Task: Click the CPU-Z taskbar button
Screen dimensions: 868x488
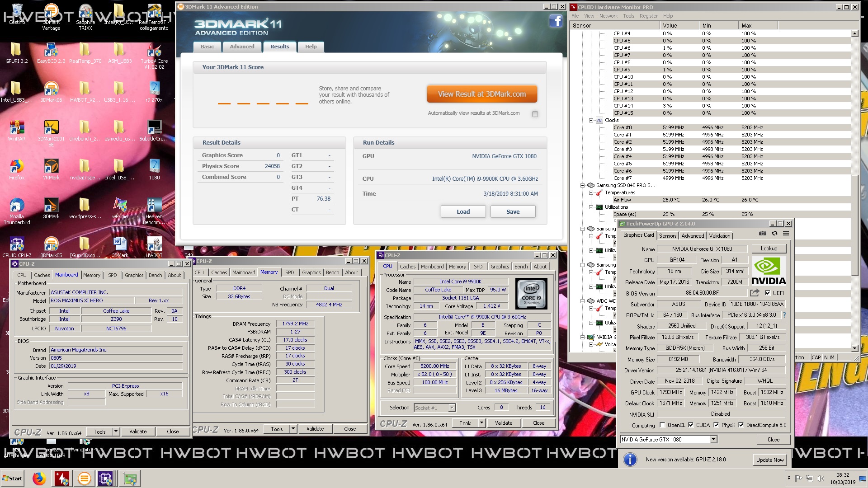Action: coord(106,479)
